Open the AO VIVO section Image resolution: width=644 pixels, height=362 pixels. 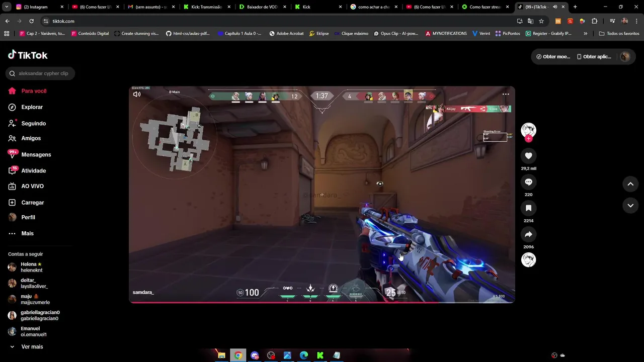click(26, 186)
